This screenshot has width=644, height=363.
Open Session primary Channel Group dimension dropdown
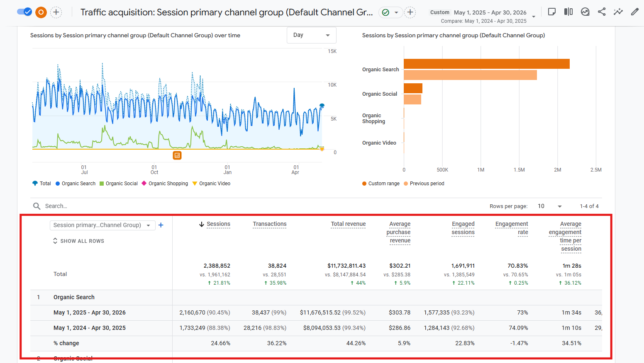[x=102, y=225]
